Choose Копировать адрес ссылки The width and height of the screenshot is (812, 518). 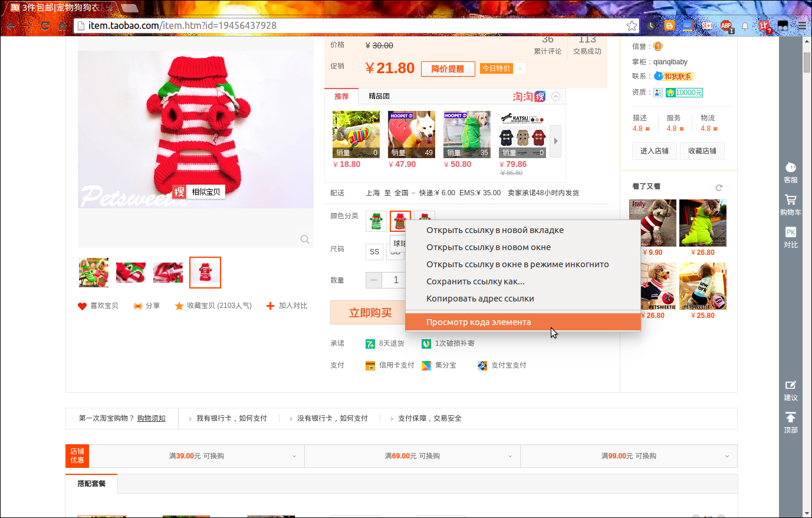523,299
